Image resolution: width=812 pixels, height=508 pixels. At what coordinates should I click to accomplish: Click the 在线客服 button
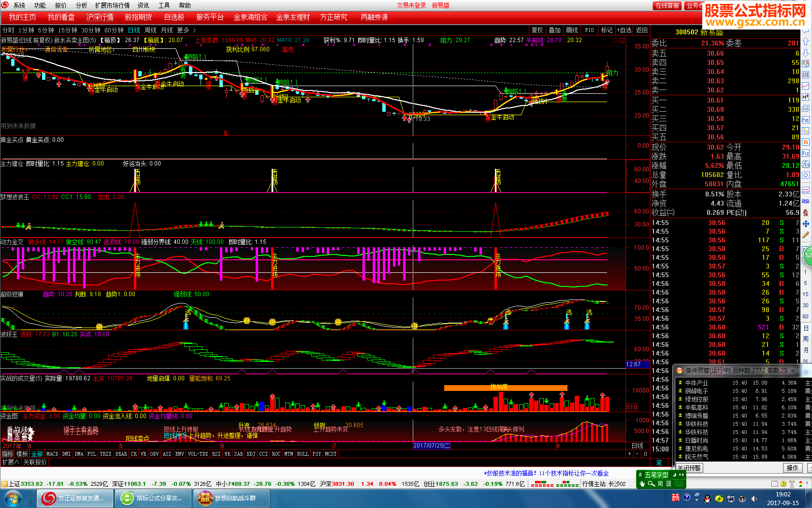click(667, 5)
